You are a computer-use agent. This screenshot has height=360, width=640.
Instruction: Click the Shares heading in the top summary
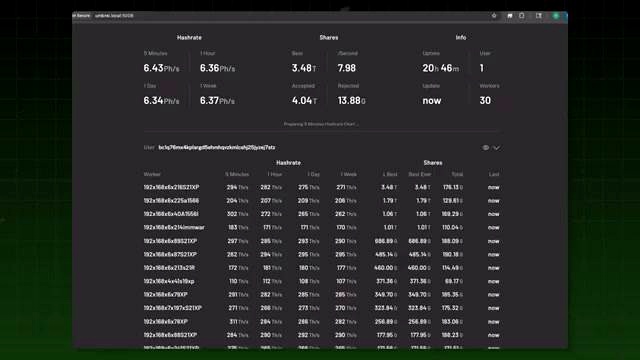point(329,38)
